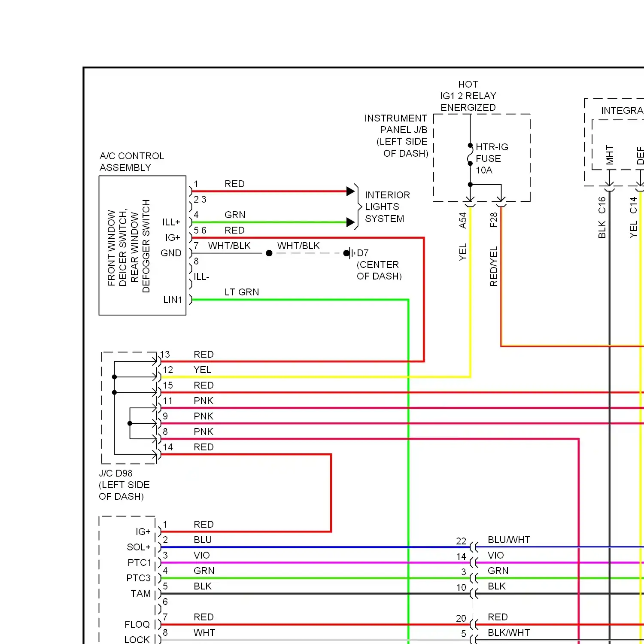Select the FRONT WINDOW DEICER SWITCH vertical text
The height and width of the screenshot is (644, 644).
pyautogui.click(x=117, y=248)
